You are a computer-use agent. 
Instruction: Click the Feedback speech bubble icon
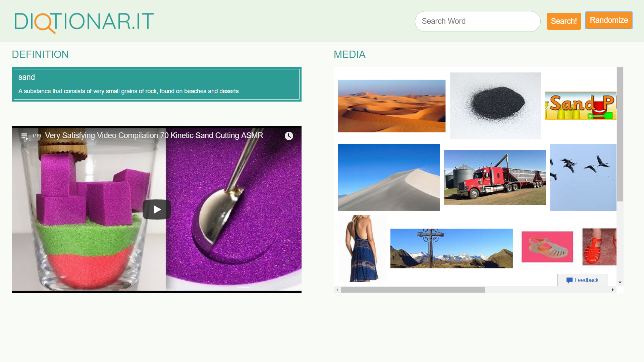[569, 280]
